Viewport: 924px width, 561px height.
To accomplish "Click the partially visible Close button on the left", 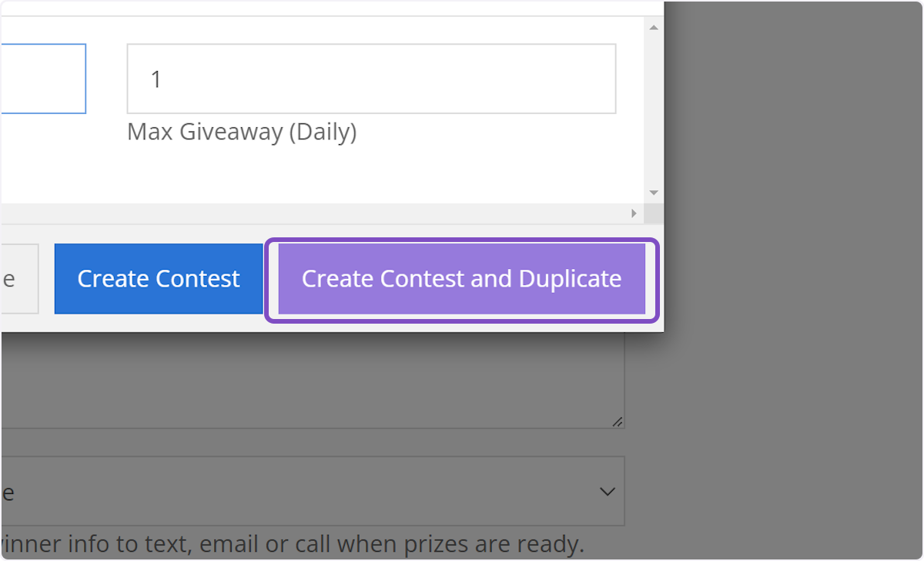I will pos(15,278).
